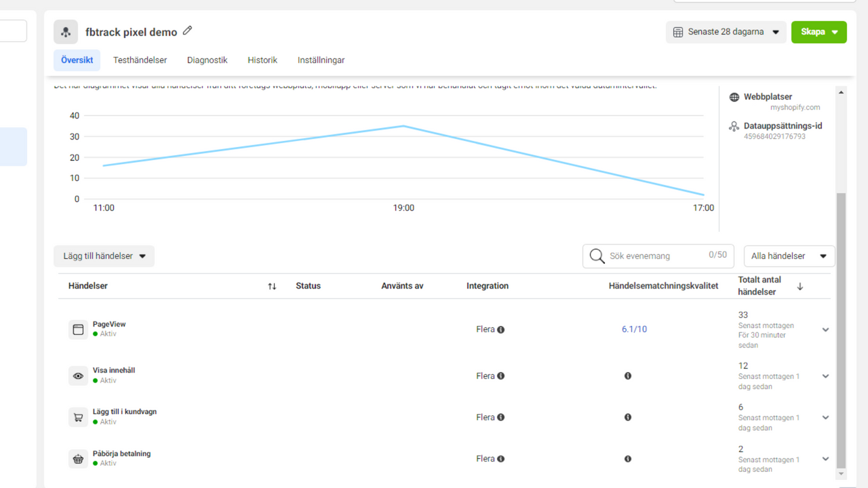
Task: Go to the Historik tab
Action: (262, 60)
